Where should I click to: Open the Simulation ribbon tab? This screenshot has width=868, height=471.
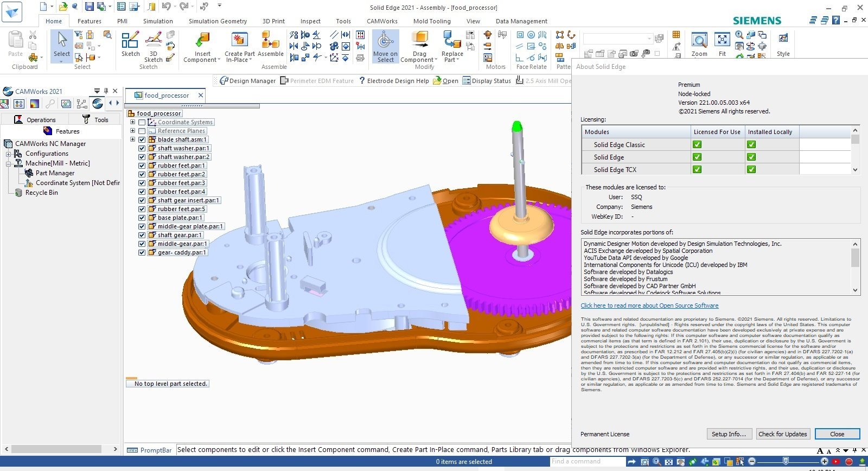158,21
